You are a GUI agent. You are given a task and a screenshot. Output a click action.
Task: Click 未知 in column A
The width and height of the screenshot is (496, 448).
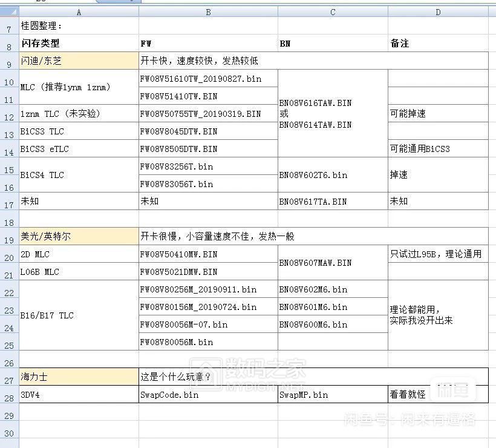pyautogui.click(x=79, y=201)
